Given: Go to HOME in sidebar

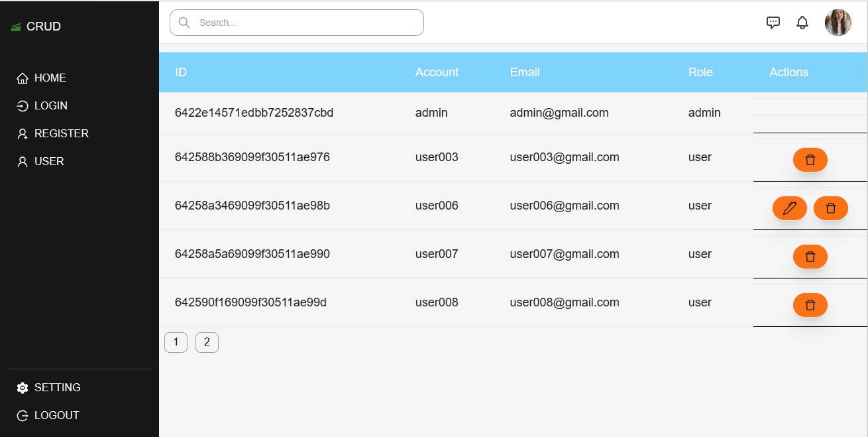Looking at the screenshot, I should 50,78.
